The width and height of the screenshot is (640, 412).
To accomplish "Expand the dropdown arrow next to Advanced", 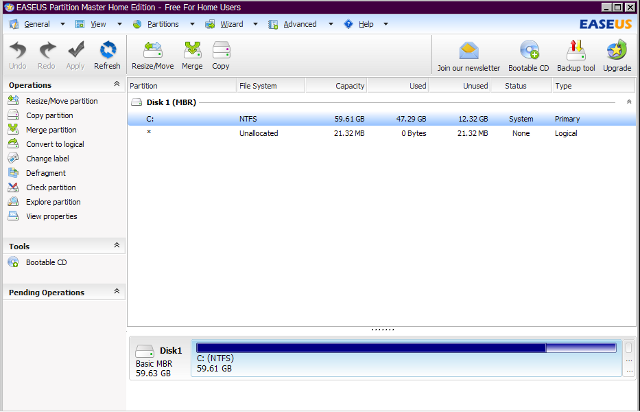I will 331,24.
